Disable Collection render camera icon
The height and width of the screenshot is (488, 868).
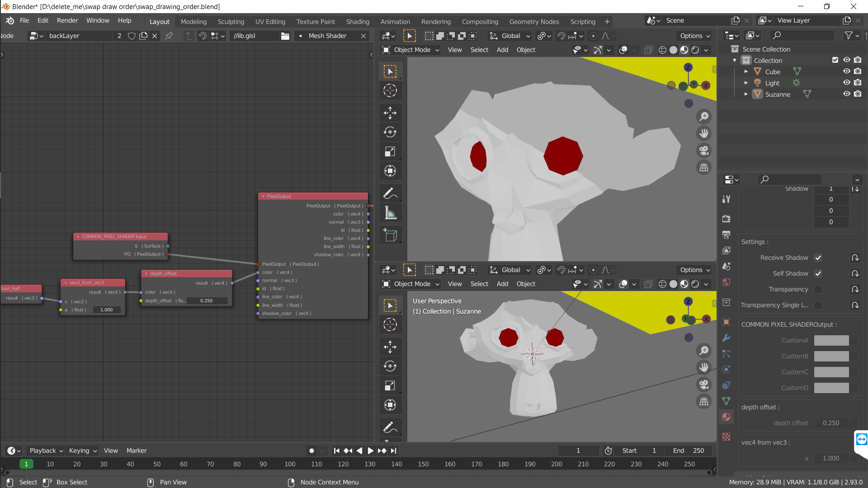point(858,60)
